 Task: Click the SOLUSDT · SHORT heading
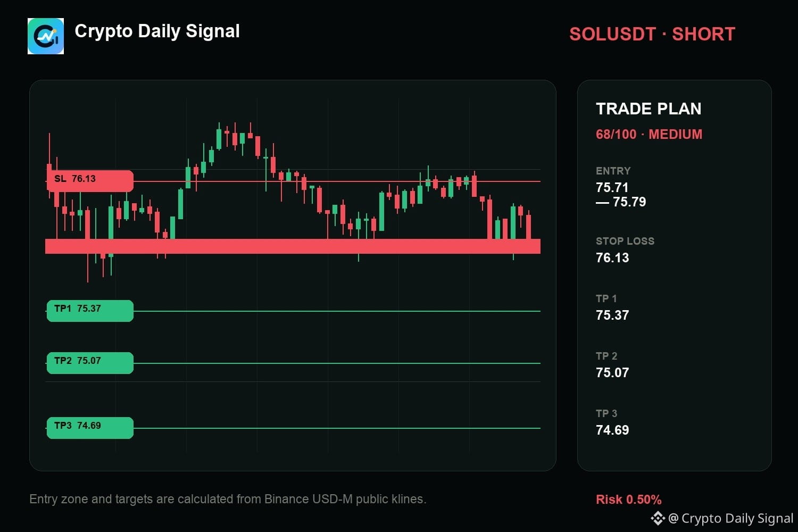pyautogui.click(x=652, y=34)
